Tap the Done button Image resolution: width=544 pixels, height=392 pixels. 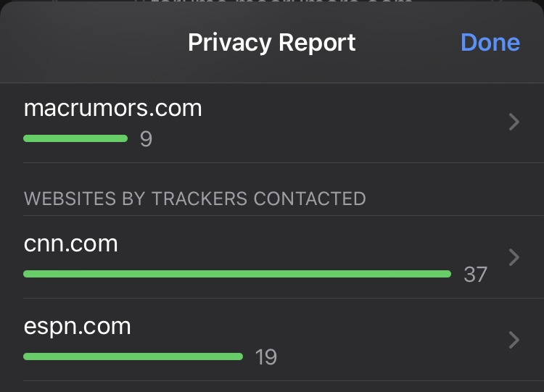490,43
